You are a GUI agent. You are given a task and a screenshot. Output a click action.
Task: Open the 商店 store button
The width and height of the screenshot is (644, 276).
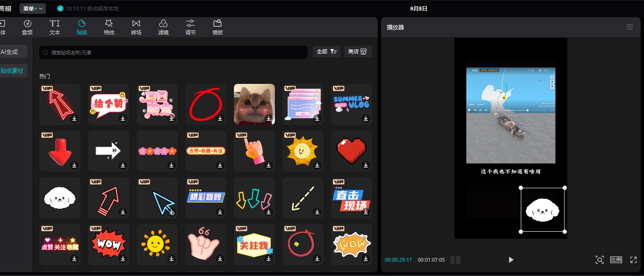(x=358, y=51)
